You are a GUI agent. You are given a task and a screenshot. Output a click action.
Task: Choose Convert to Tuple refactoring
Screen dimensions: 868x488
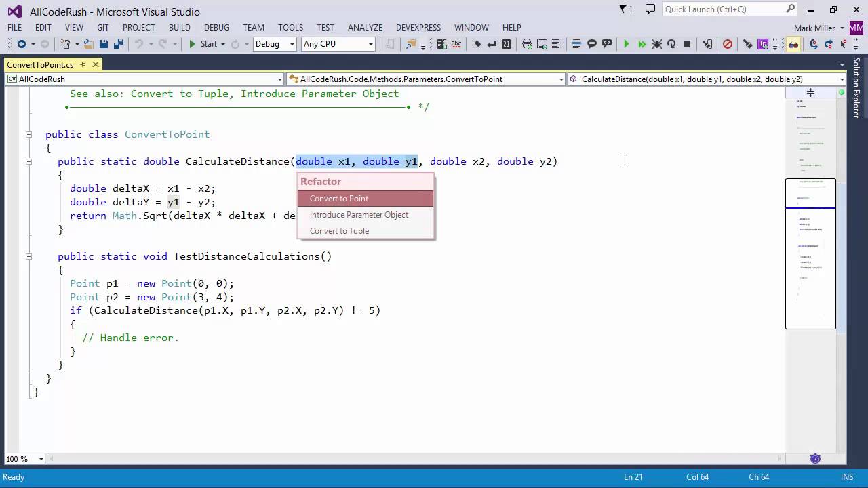coord(366,231)
